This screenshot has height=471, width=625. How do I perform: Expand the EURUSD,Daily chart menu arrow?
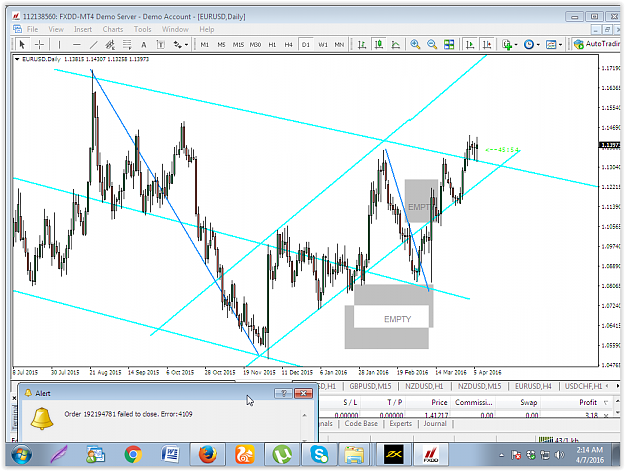(x=17, y=59)
